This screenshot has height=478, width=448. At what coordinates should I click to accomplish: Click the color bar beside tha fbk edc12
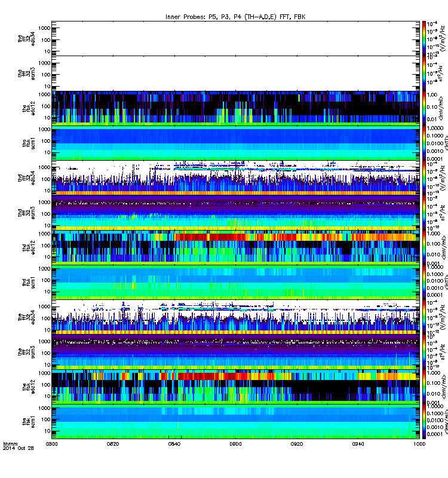pos(424,108)
